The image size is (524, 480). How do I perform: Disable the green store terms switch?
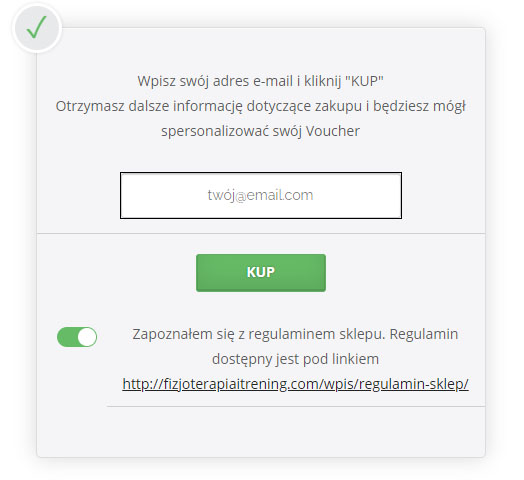(x=77, y=337)
